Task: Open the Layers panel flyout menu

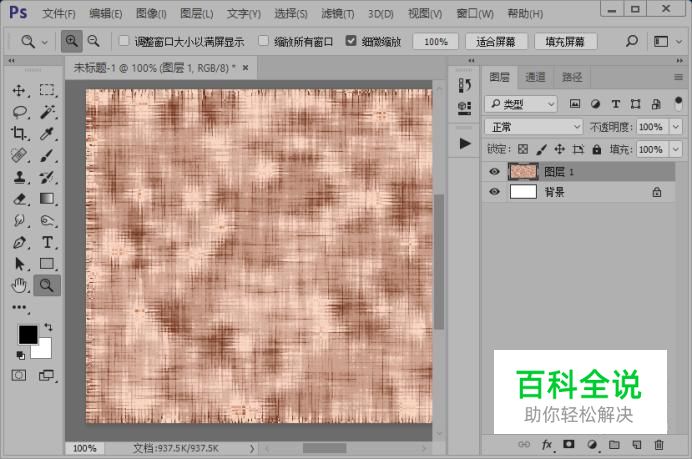Action: click(678, 78)
